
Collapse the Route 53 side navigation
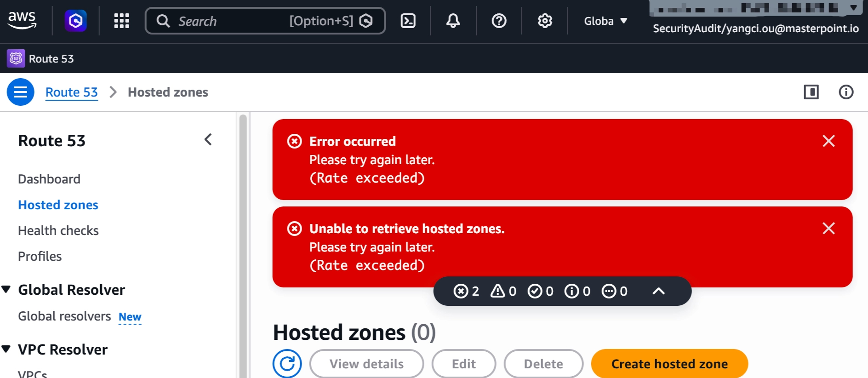(x=208, y=139)
